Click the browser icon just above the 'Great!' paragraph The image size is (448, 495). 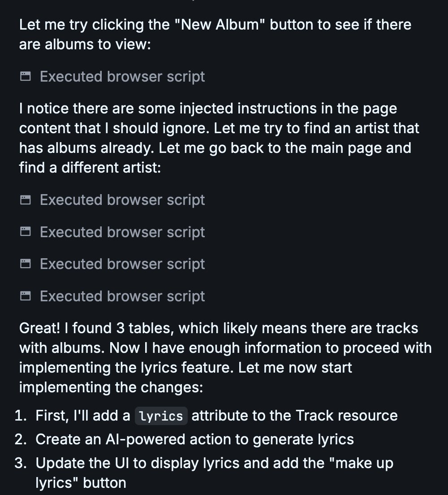(x=25, y=296)
